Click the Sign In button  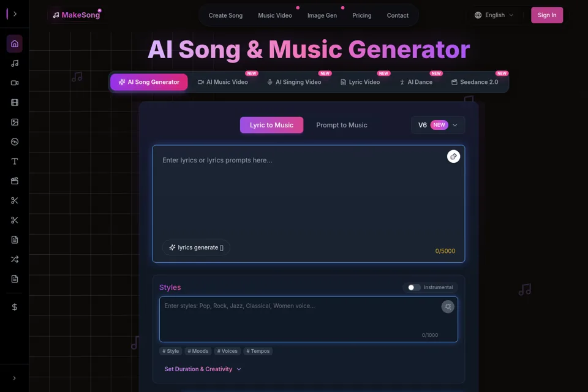coord(547,15)
